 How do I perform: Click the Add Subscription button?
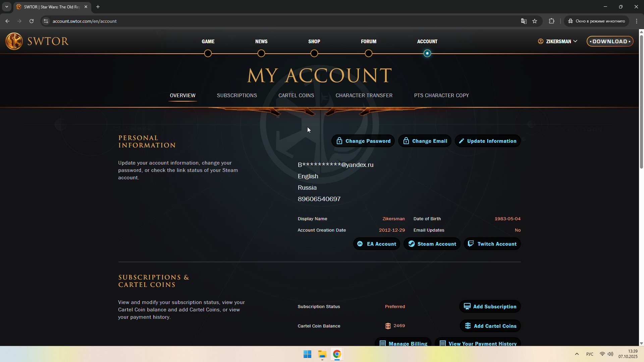click(490, 307)
